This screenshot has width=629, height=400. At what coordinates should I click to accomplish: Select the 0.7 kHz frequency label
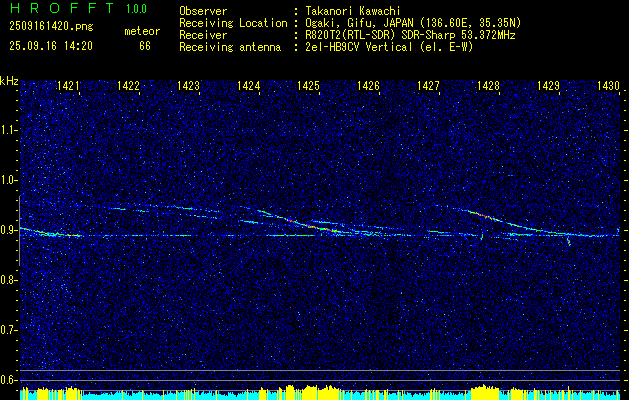[7, 330]
